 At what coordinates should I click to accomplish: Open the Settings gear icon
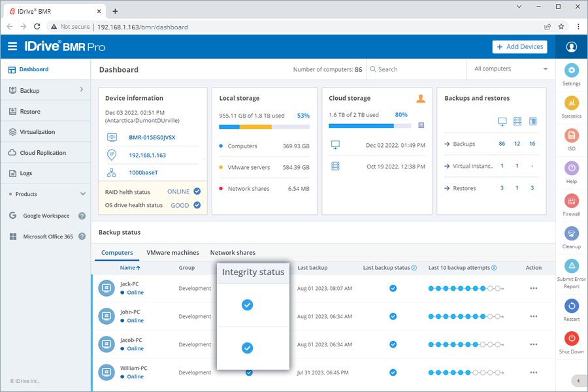click(x=571, y=70)
